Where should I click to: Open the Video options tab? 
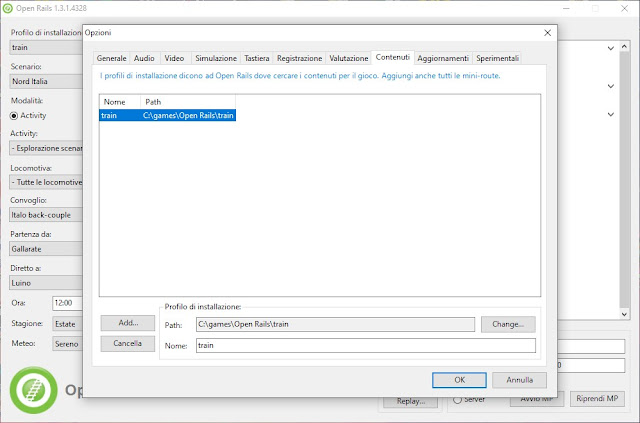click(174, 58)
